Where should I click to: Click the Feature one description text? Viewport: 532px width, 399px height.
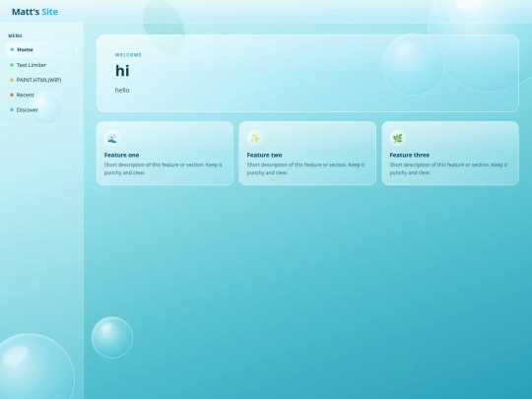point(164,168)
